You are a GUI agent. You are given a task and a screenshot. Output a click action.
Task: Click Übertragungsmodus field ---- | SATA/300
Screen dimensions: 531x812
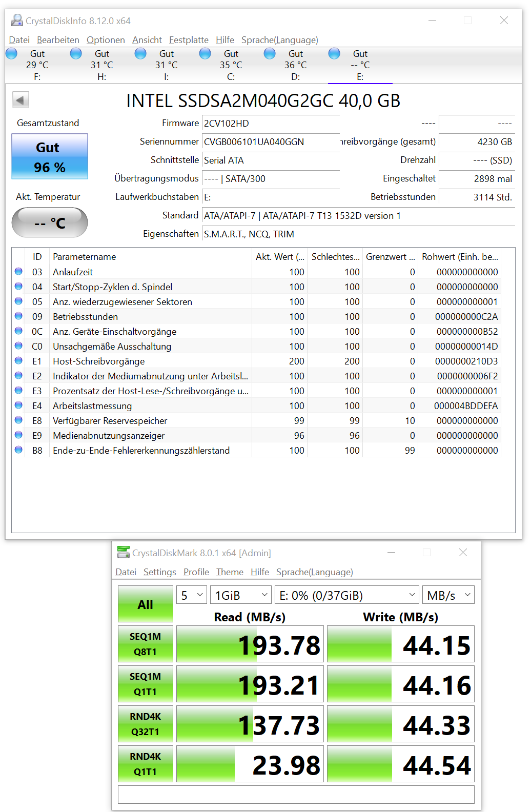tap(271, 179)
